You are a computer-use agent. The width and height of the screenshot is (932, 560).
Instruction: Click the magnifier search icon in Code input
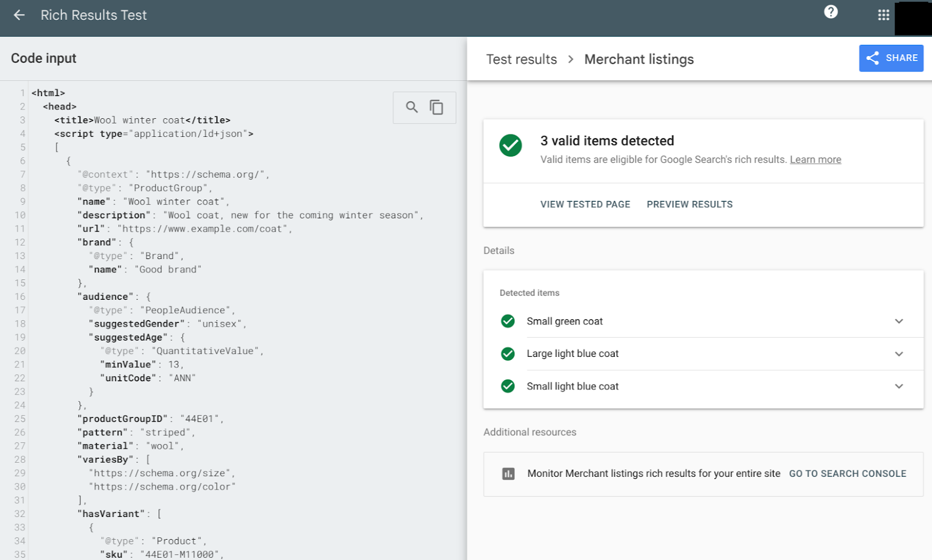coord(412,107)
